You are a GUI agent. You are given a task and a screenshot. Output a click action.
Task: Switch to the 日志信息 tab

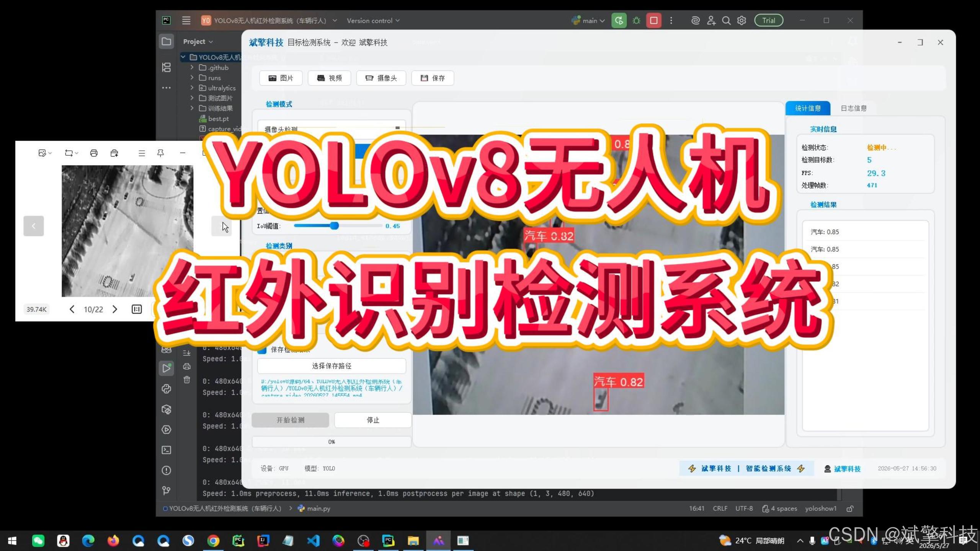pyautogui.click(x=853, y=108)
